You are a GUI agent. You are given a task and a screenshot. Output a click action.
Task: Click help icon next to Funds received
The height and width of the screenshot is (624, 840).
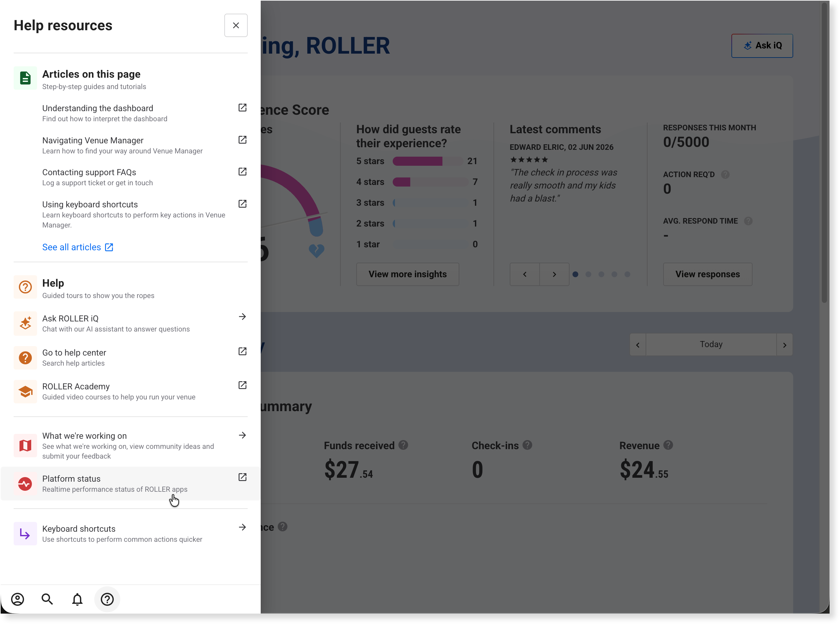pyautogui.click(x=403, y=445)
